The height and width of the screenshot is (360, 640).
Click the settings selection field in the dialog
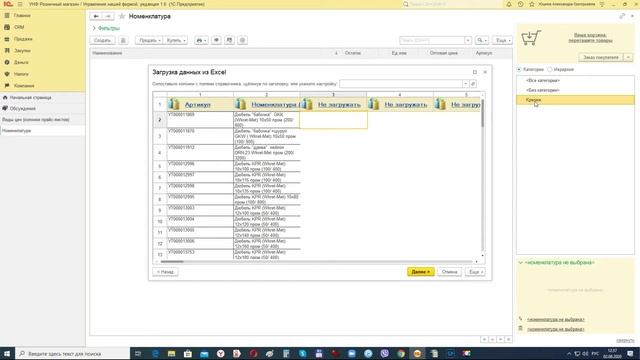[400, 84]
